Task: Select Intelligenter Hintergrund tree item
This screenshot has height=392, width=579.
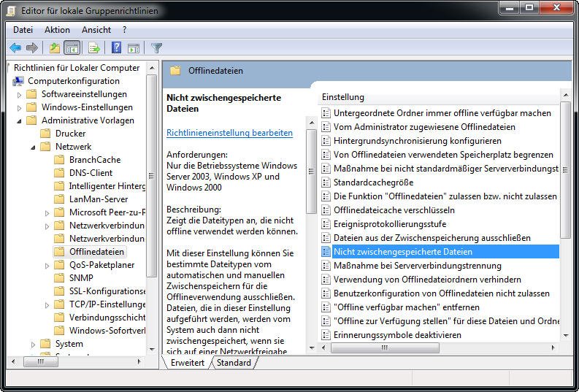Action: coord(107,186)
